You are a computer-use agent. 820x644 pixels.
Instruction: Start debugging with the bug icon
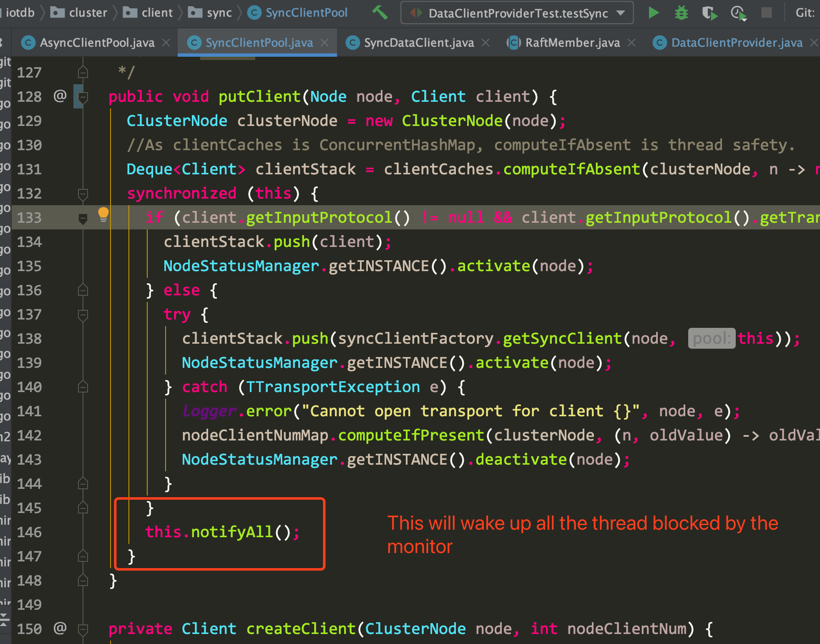(681, 13)
